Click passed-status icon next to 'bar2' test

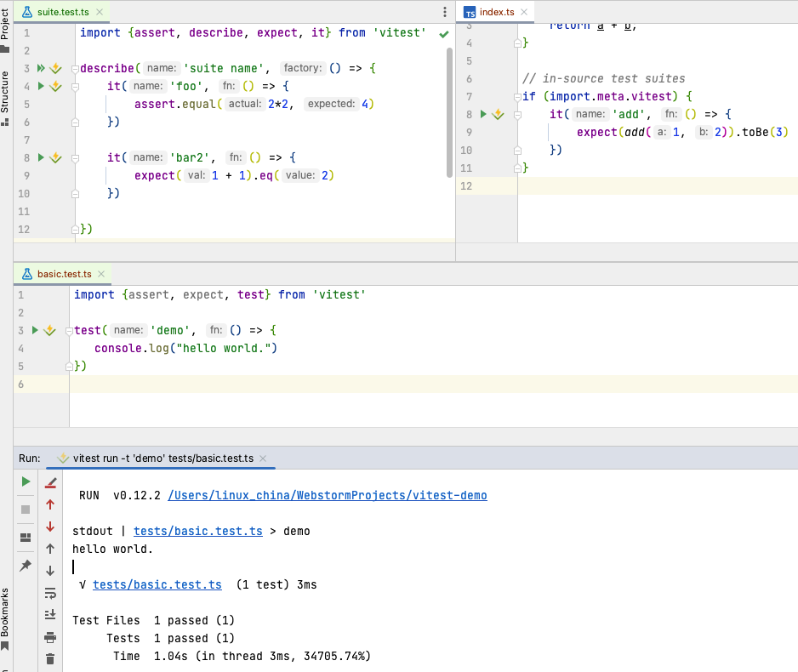tap(55, 157)
